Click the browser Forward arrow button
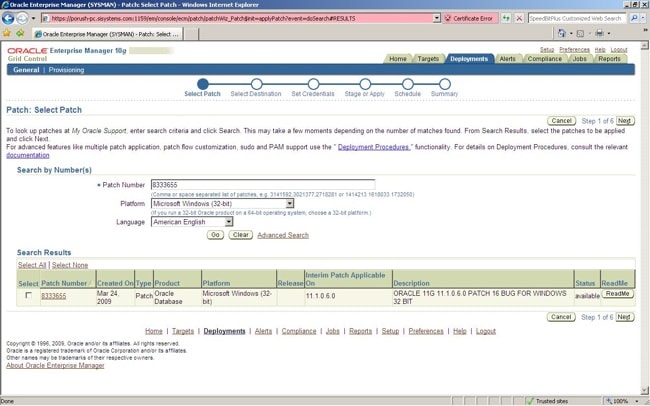 pyautogui.click(x=22, y=18)
